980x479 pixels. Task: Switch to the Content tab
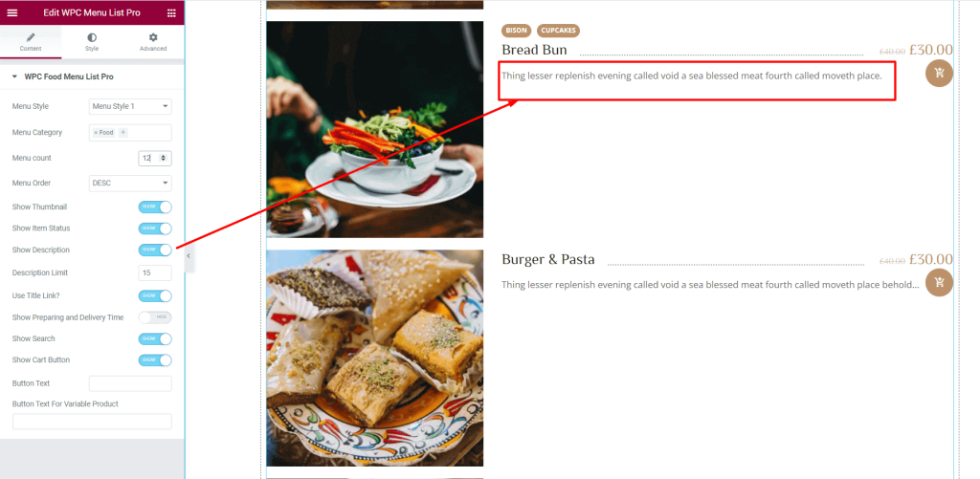(x=31, y=42)
